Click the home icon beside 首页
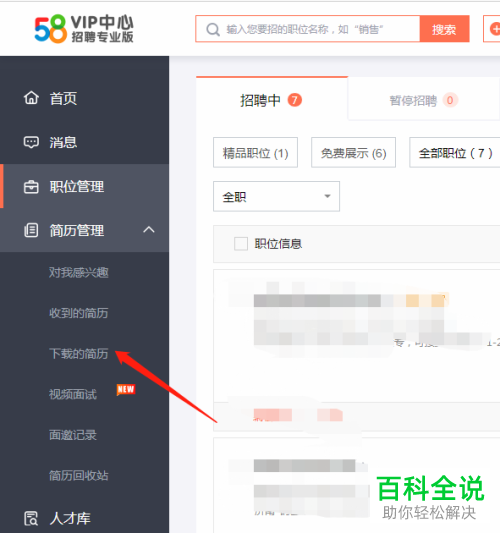The height and width of the screenshot is (533, 500). [31, 98]
